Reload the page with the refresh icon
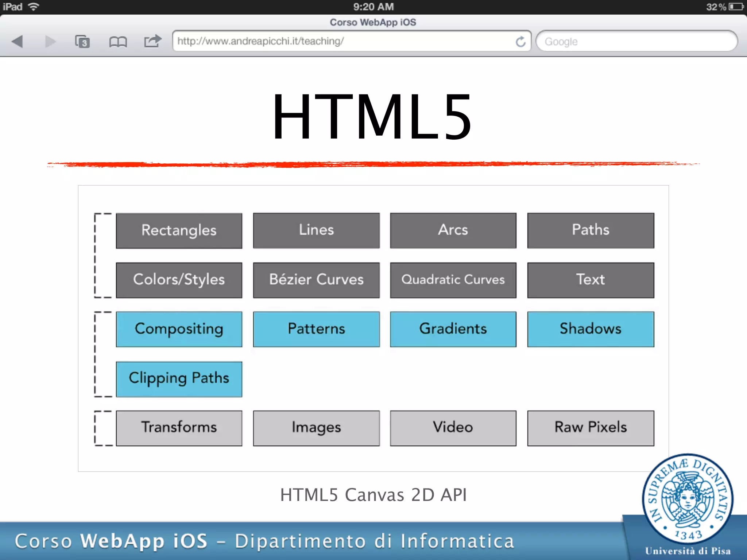Screen dimensions: 747x560 tap(521, 42)
